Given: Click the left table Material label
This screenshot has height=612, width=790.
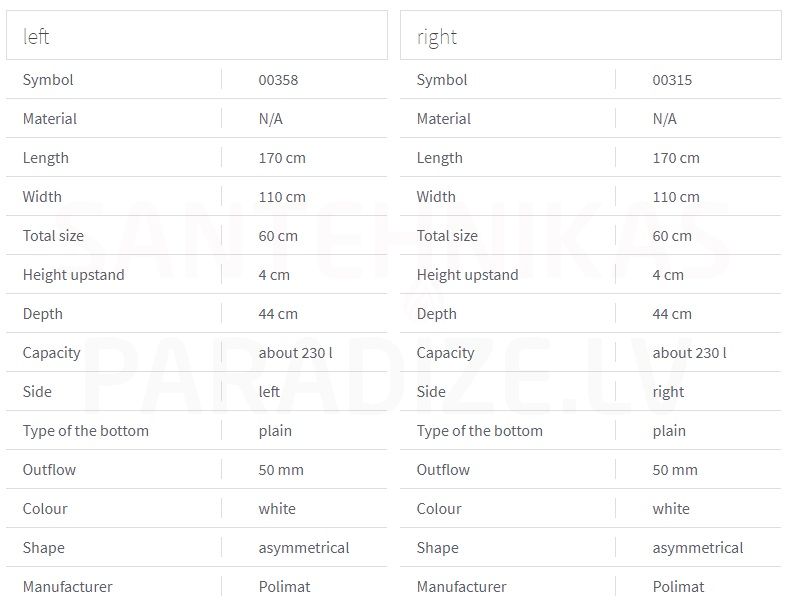Looking at the screenshot, I should click(50, 119).
